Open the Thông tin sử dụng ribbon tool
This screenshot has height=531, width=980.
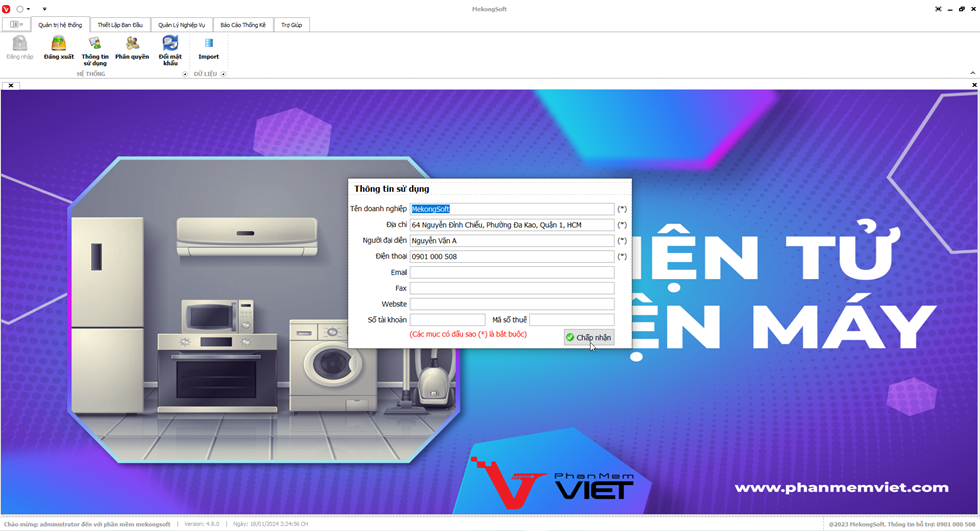[x=95, y=51]
